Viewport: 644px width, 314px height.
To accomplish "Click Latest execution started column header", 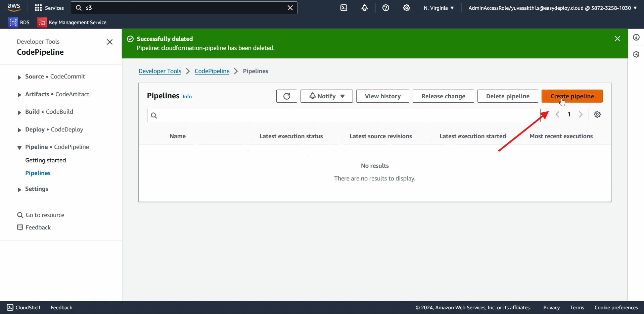I will pyautogui.click(x=473, y=136).
